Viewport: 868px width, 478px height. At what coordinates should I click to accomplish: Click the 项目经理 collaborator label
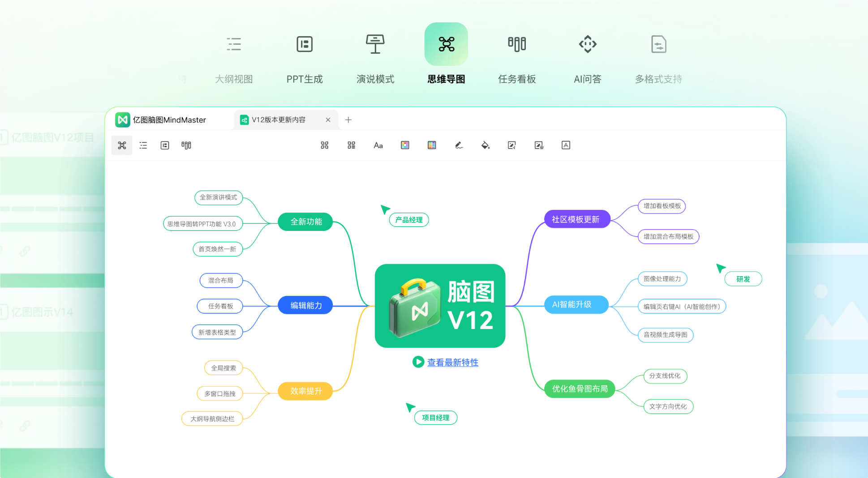[x=436, y=418]
